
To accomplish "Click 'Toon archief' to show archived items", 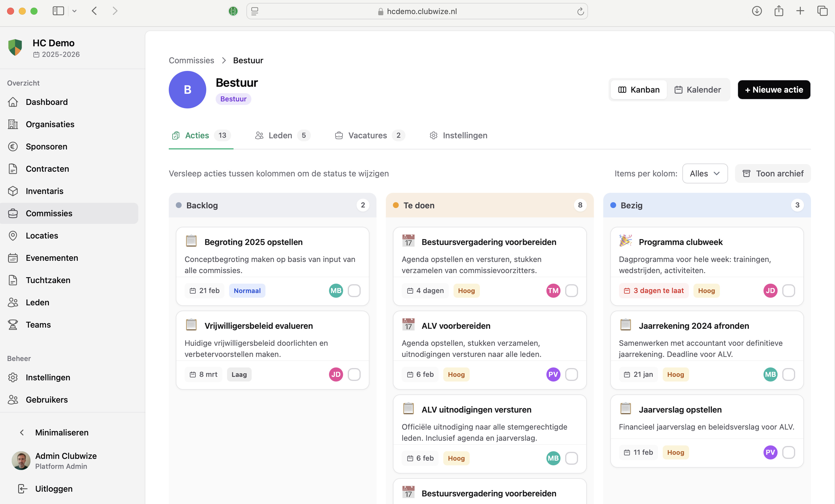I will coord(773,173).
